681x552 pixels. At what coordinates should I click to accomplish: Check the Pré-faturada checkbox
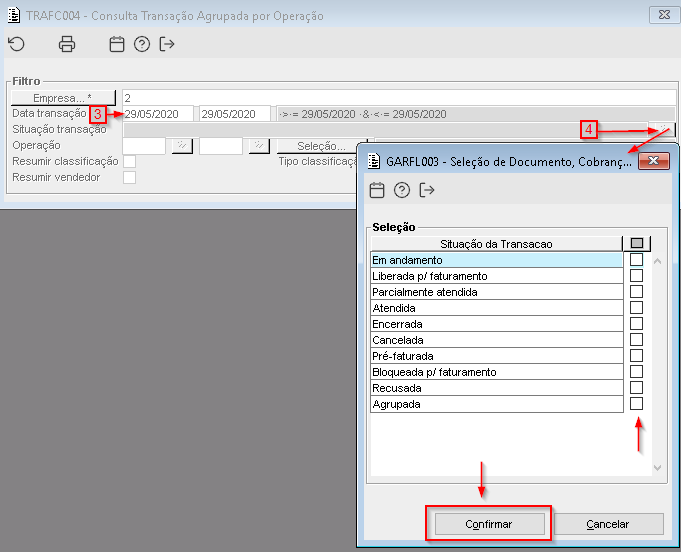click(636, 356)
